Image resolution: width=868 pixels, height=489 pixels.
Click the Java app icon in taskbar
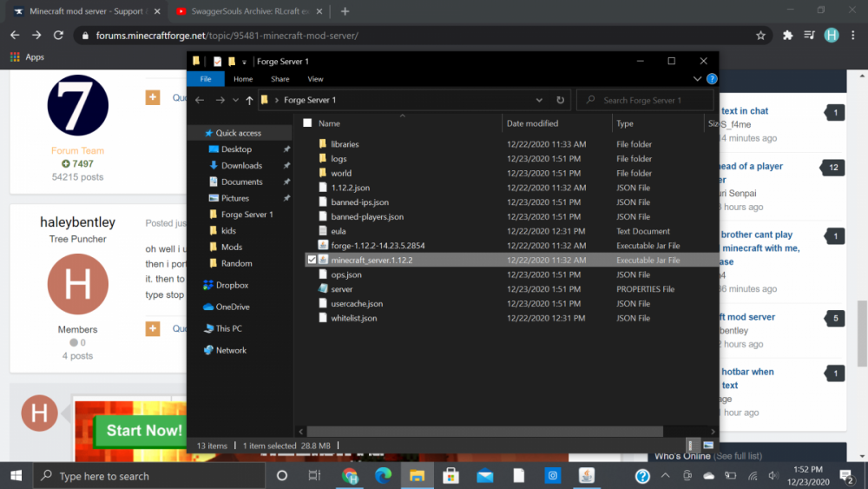586,476
